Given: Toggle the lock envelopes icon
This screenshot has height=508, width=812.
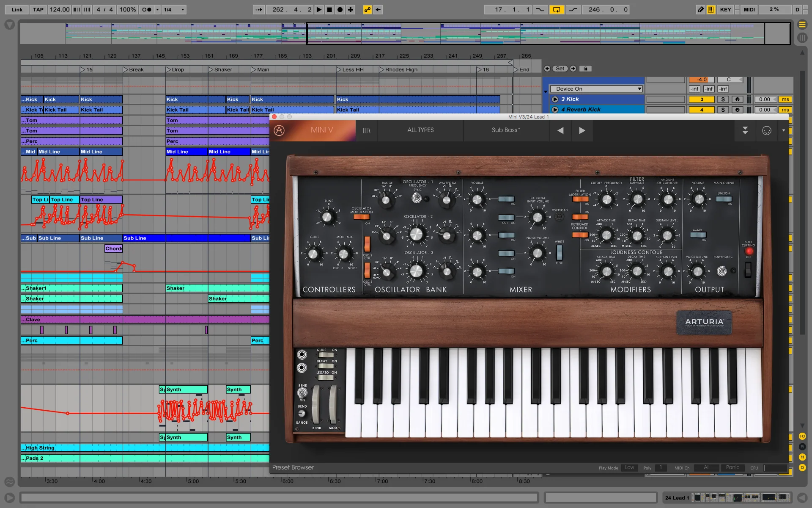Looking at the screenshot, I should click(585, 69).
